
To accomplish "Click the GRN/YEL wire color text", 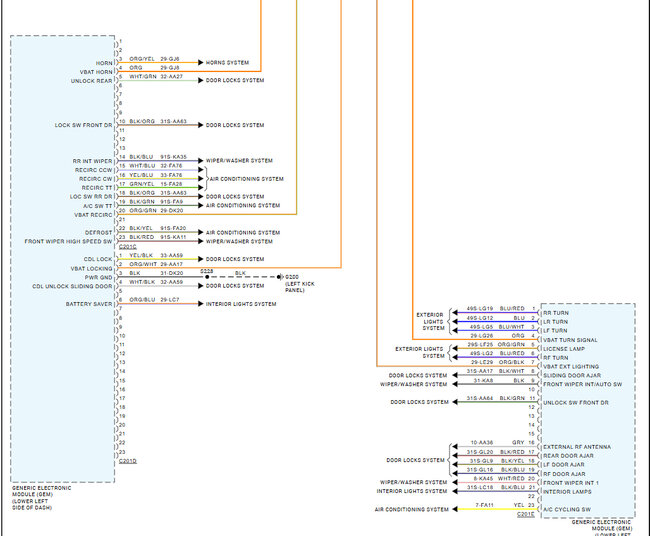I will 142,184.
